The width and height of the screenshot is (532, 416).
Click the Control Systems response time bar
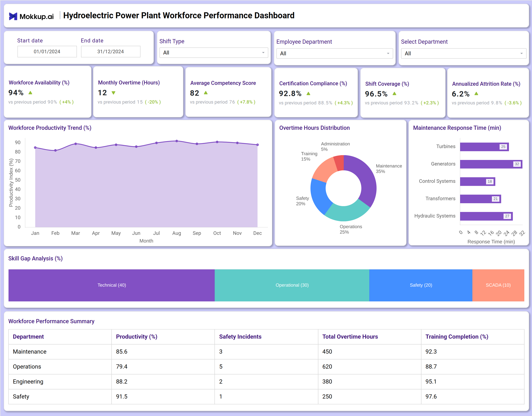point(477,181)
